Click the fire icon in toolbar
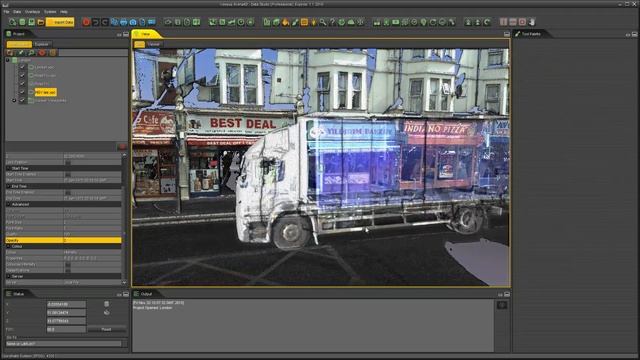This screenshot has height=360, width=640. click(x=285, y=22)
